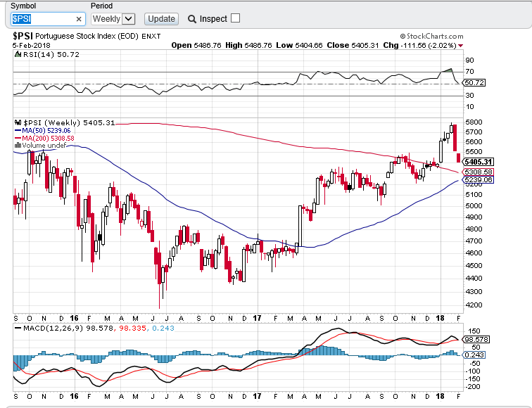Click the 5405.31 price tag on the axis
The height and width of the screenshot is (408, 532).
tap(478, 162)
